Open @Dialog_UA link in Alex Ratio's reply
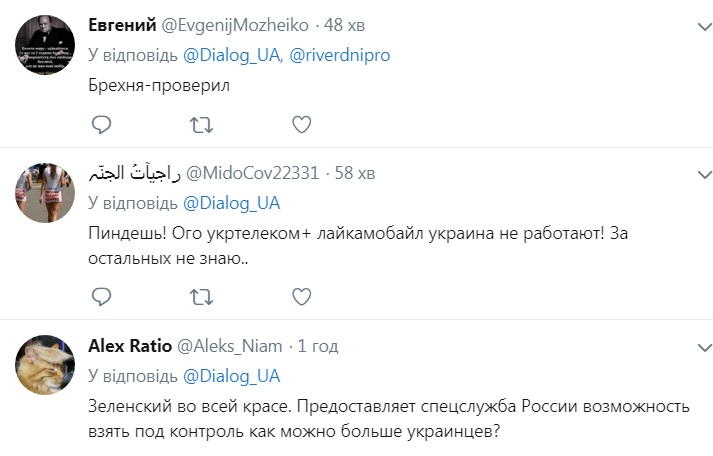The height and width of the screenshot is (456, 713). [x=232, y=376]
